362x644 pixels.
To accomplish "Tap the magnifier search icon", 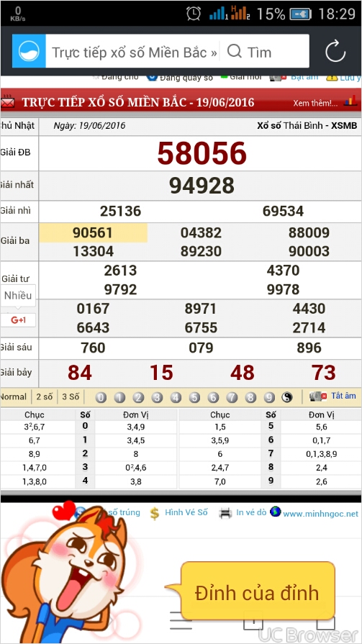I will [x=234, y=52].
